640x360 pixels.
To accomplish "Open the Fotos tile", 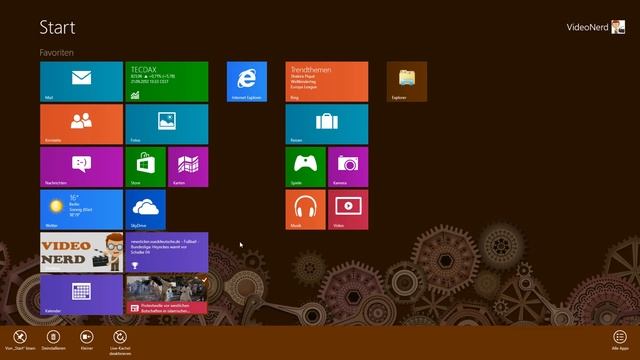I will click(x=167, y=124).
